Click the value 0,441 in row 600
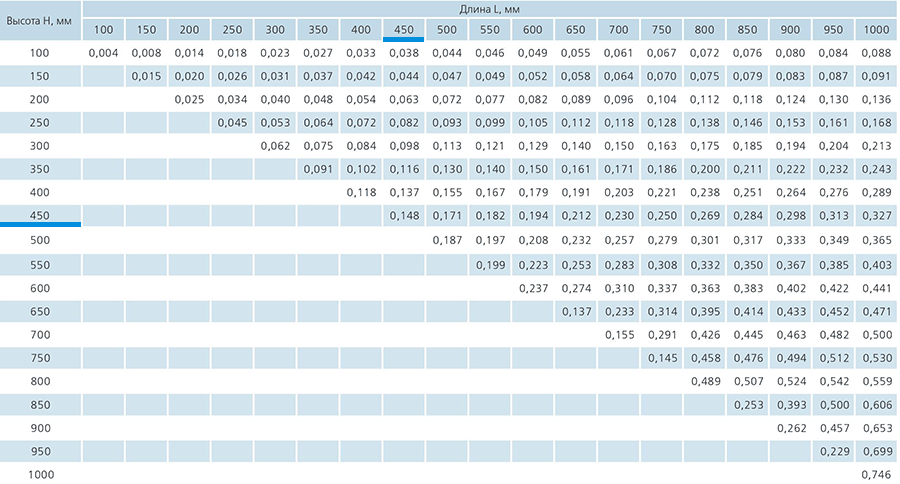Viewport: 900px width, 484px height. (876, 289)
